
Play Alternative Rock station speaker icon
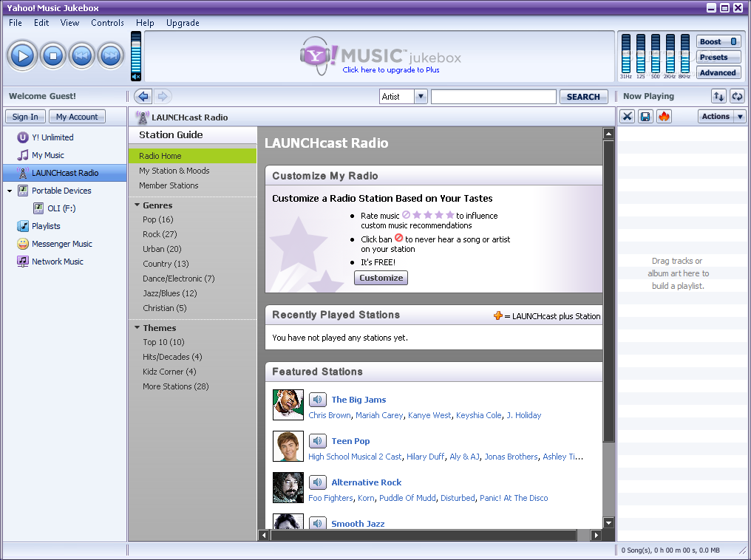coord(317,482)
